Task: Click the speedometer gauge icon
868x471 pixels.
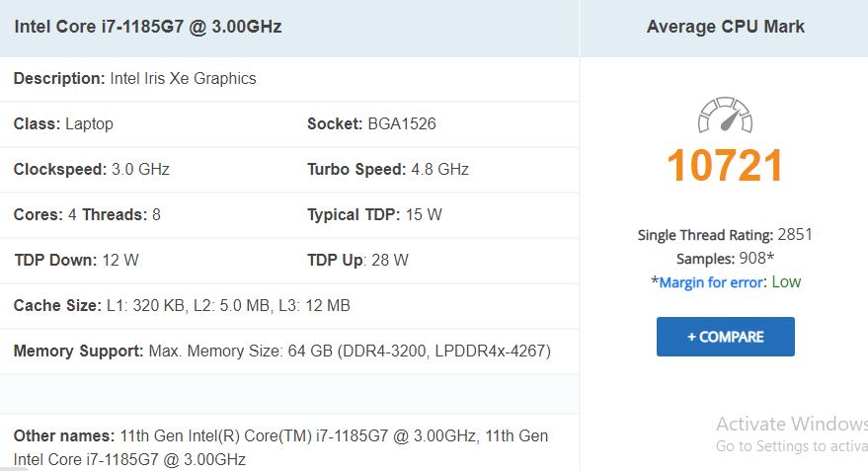Action: pyautogui.click(x=725, y=116)
